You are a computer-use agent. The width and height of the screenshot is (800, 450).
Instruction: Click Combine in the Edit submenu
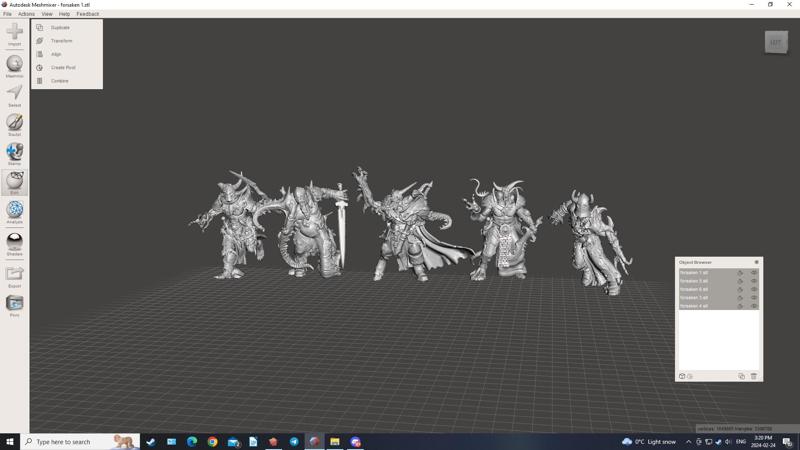point(59,81)
